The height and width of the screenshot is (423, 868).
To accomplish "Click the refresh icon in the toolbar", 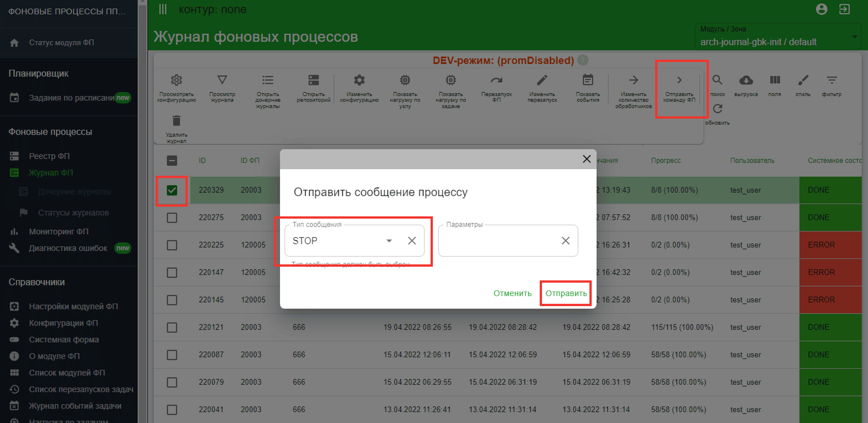I will (x=717, y=109).
